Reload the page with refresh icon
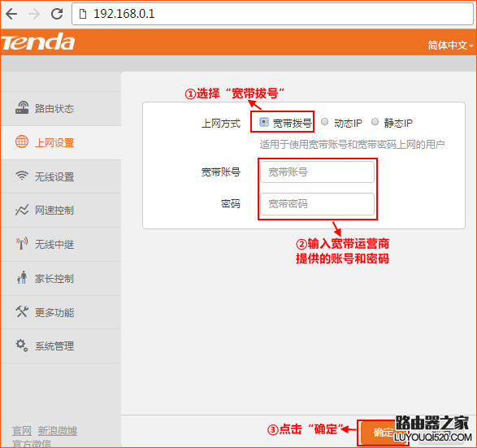Screen dimensions: 477x448 57,14
